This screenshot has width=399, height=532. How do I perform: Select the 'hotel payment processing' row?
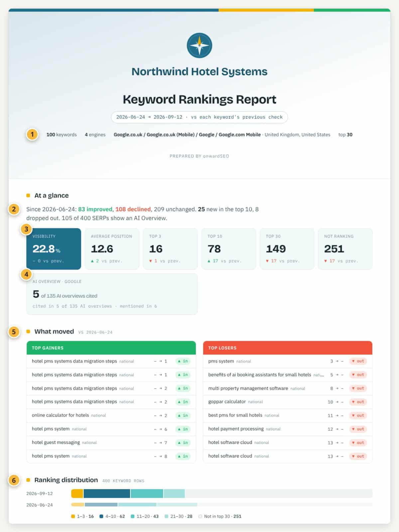(288, 429)
